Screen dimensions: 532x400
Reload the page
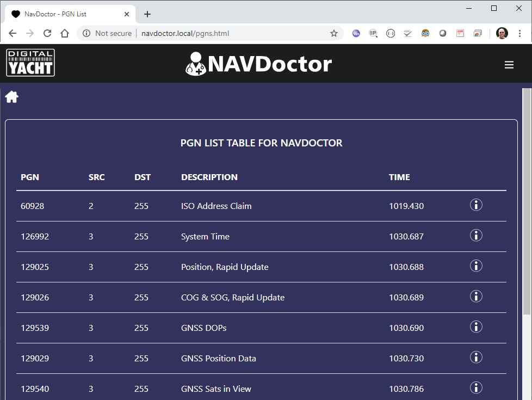point(47,33)
